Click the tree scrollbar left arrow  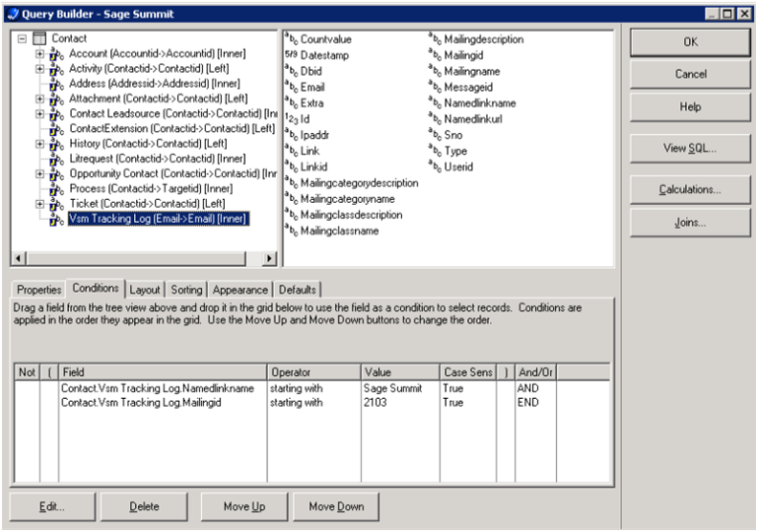pos(19,258)
